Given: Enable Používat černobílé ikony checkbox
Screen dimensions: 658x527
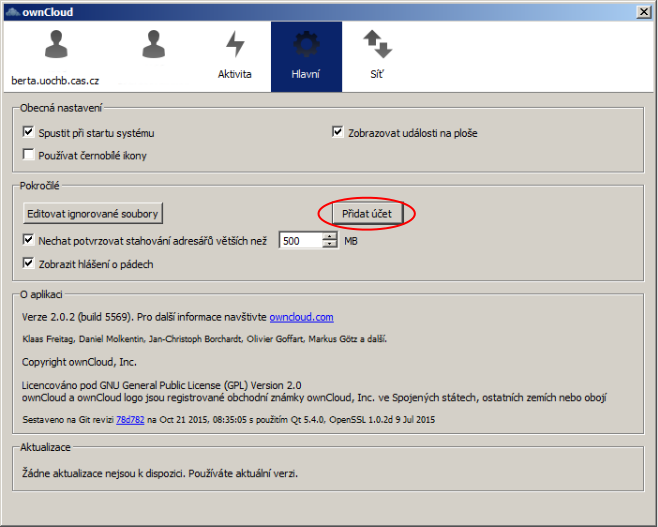Looking at the screenshot, I should click(x=29, y=155).
